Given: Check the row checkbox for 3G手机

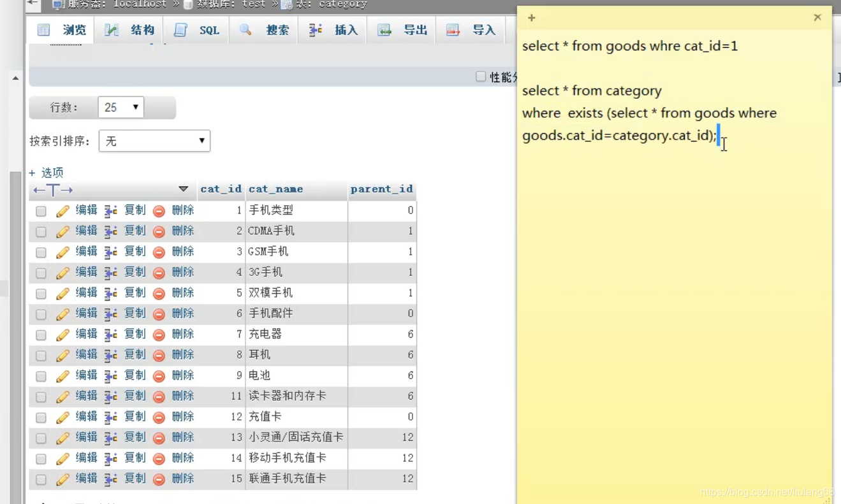Looking at the screenshot, I should tap(41, 273).
